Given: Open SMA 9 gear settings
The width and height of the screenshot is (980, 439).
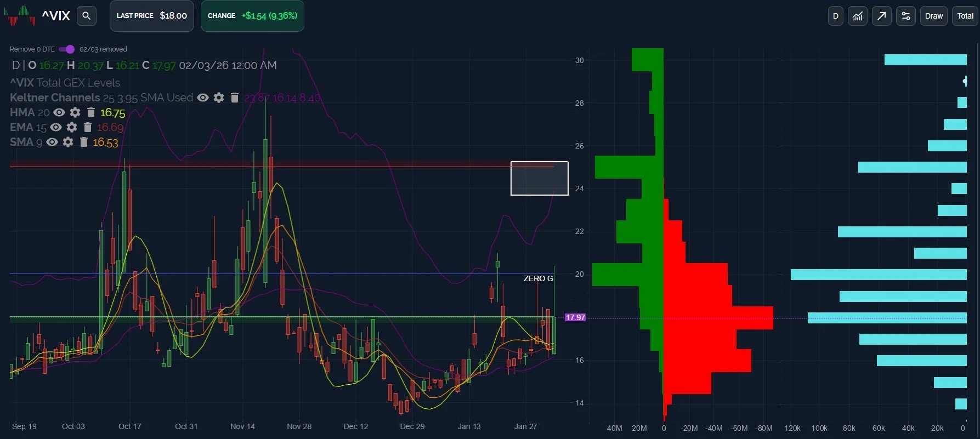Looking at the screenshot, I should pyautogui.click(x=68, y=142).
